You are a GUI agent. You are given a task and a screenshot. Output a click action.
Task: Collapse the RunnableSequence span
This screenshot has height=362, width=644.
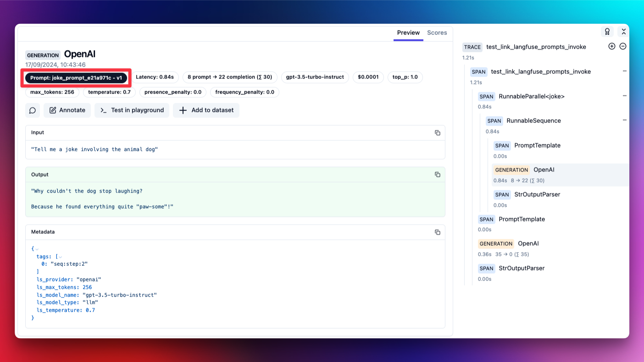point(624,121)
